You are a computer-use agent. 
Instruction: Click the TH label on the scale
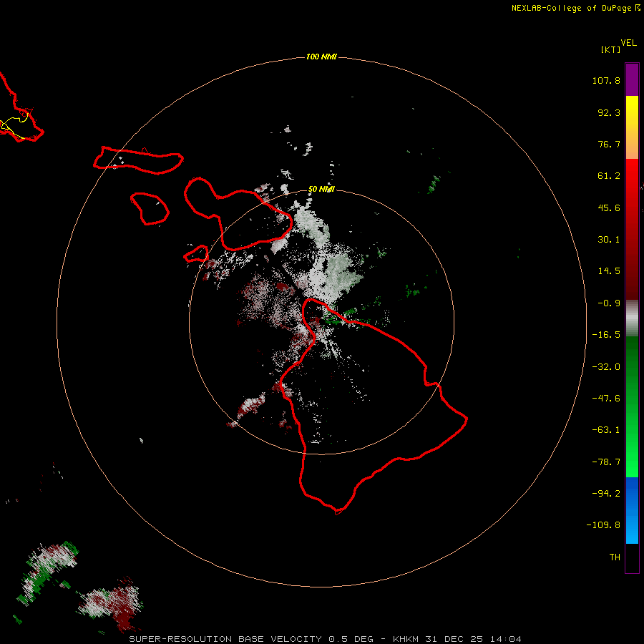[x=615, y=557]
